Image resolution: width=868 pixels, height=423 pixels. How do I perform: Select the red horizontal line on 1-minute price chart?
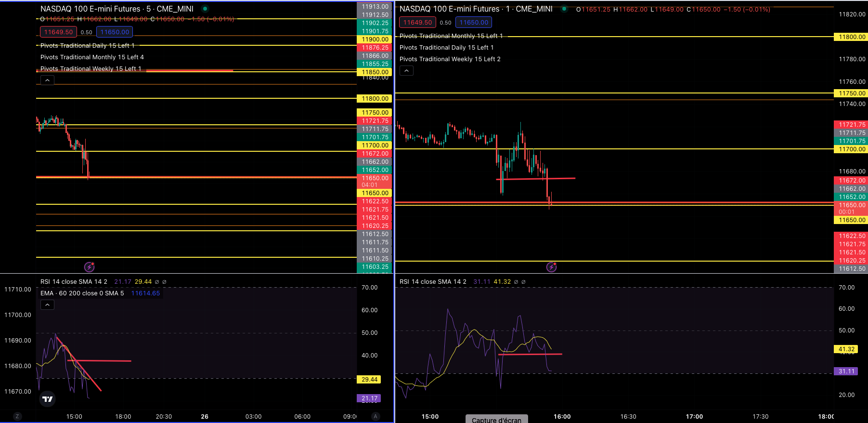pyautogui.click(x=536, y=179)
